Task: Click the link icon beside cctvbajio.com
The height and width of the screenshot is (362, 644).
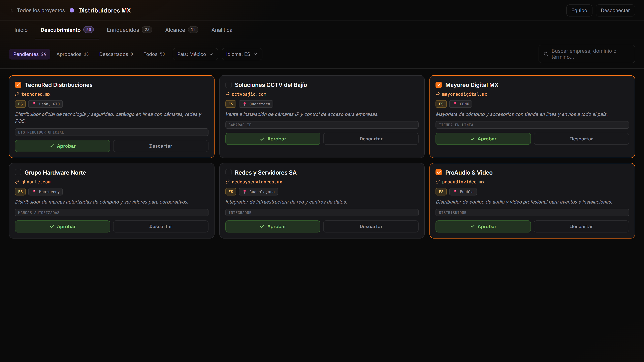Action: [x=227, y=95]
